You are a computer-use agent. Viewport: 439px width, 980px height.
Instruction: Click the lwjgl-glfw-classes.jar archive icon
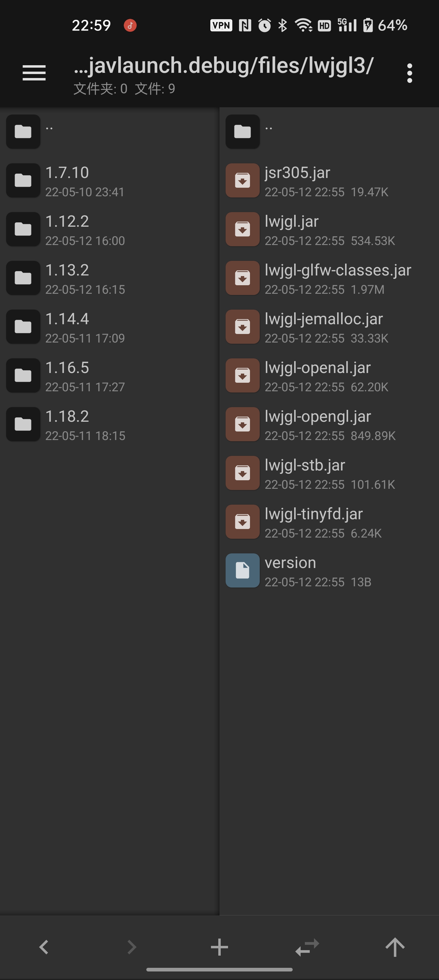tap(242, 278)
